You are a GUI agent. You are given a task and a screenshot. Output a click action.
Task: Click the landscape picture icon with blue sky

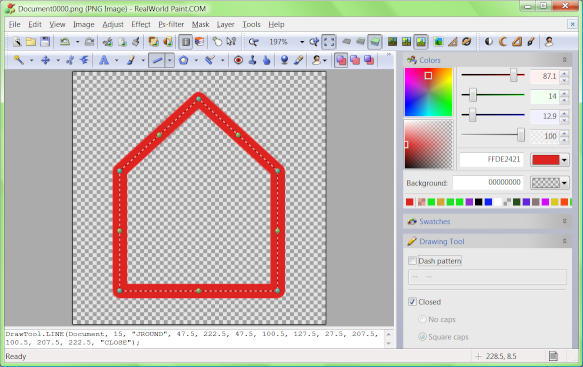coord(438,42)
